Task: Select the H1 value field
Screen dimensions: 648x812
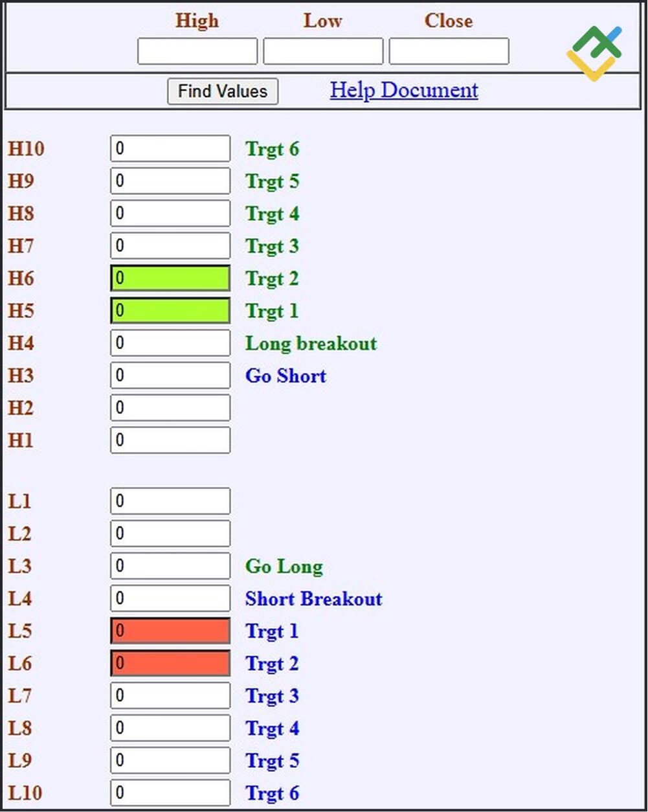Action: click(170, 440)
